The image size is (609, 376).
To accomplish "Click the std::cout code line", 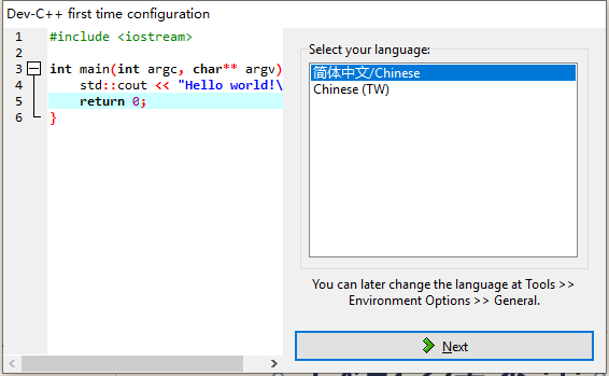I will [181, 85].
